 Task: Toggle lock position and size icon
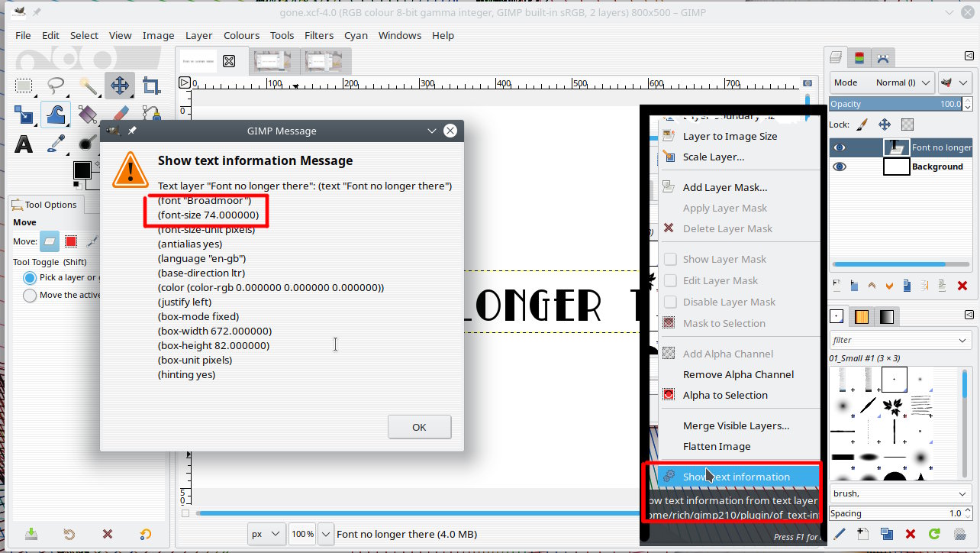(884, 124)
